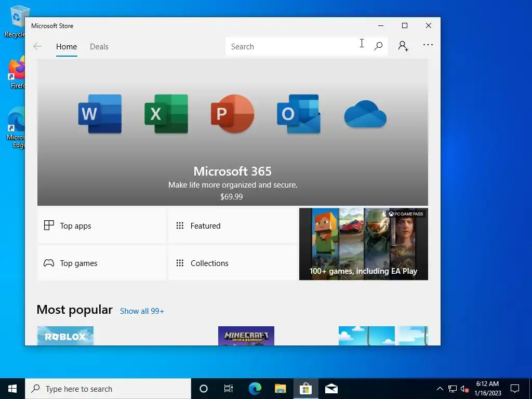The height and width of the screenshot is (399, 532).
Task: Click Show all 99+ link
Action: 142,311
